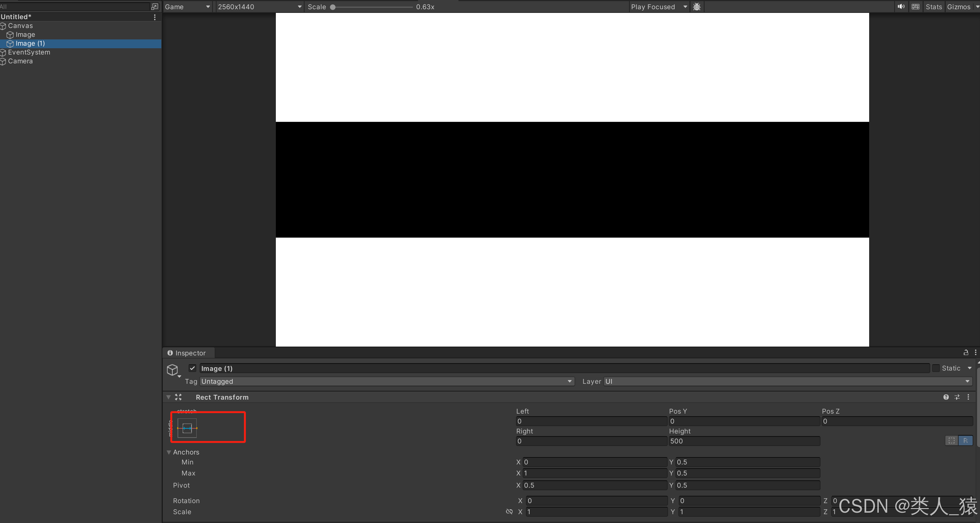Uncheck the Image (1) active checkbox

(x=193, y=368)
